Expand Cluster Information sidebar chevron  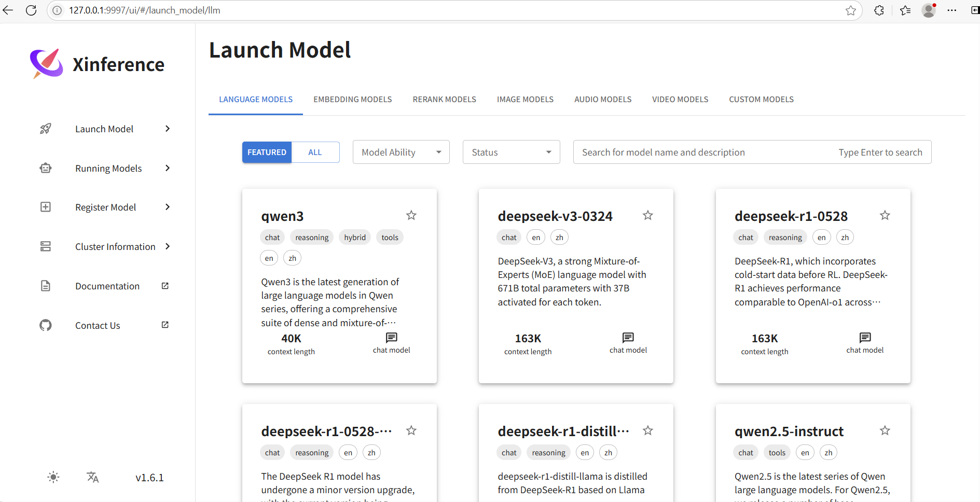[168, 246]
